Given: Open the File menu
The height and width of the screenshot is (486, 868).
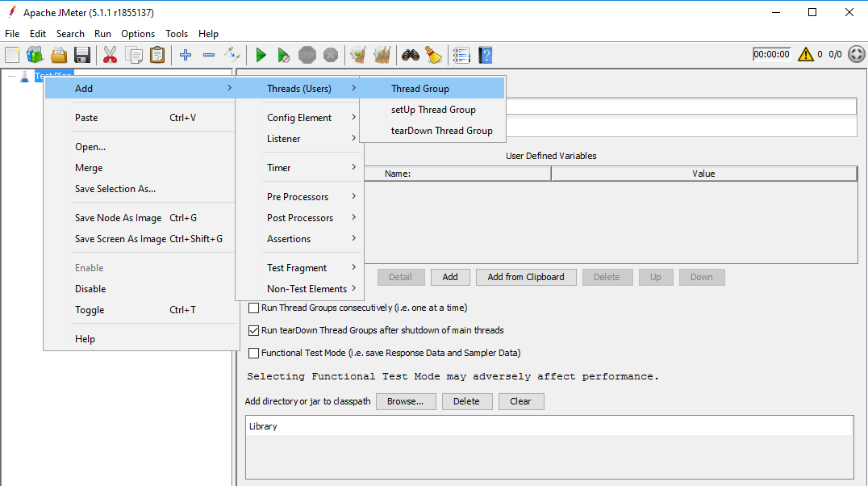Looking at the screenshot, I should (x=12, y=34).
